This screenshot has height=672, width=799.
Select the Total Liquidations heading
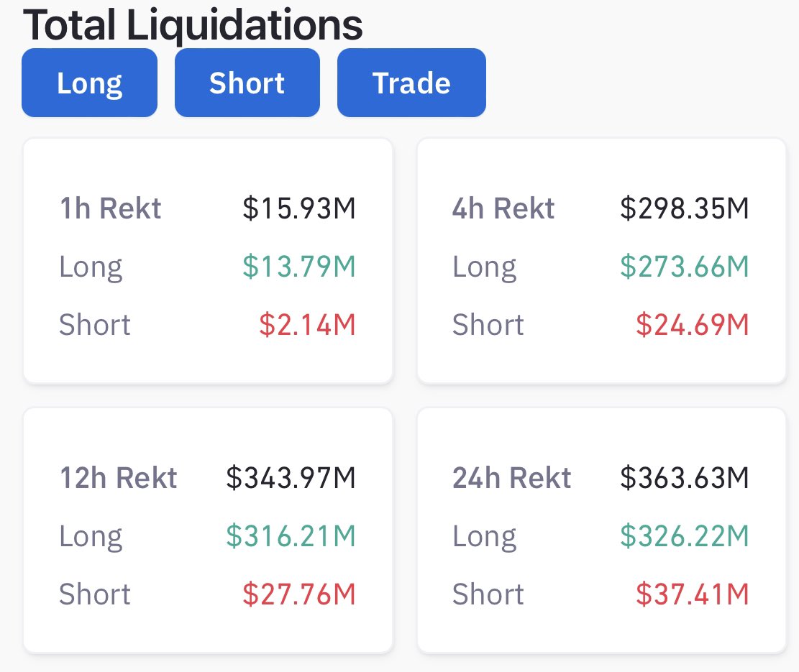click(193, 25)
